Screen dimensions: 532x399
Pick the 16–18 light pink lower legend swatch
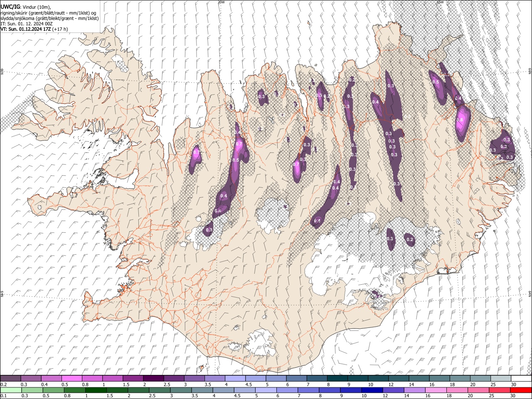[436, 390]
